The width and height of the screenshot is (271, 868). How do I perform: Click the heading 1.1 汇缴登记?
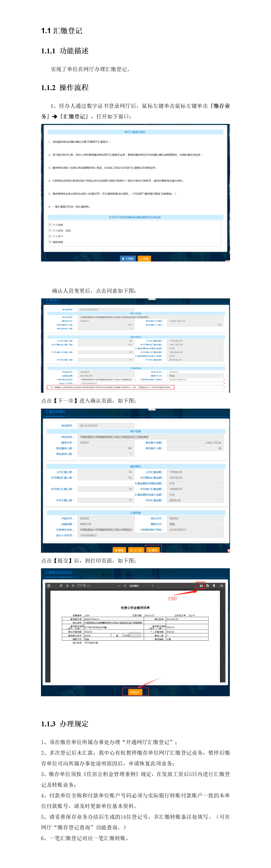pos(62,31)
